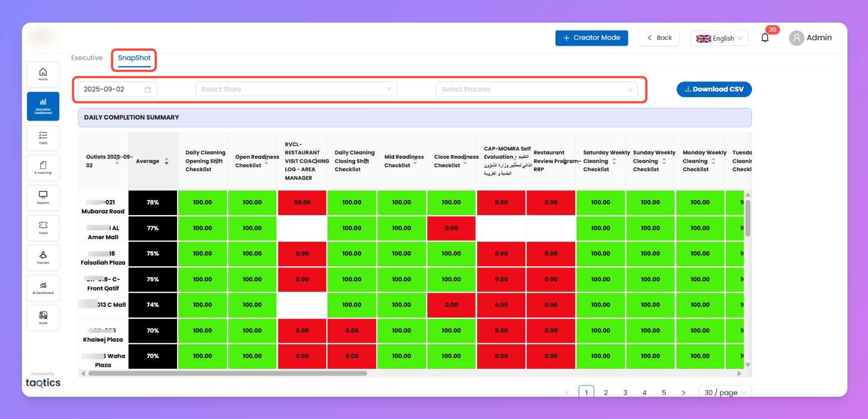The width and height of the screenshot is (868, 419).
Task: Click the Front Qatif outlet name
Action: [x=103, y=288]
